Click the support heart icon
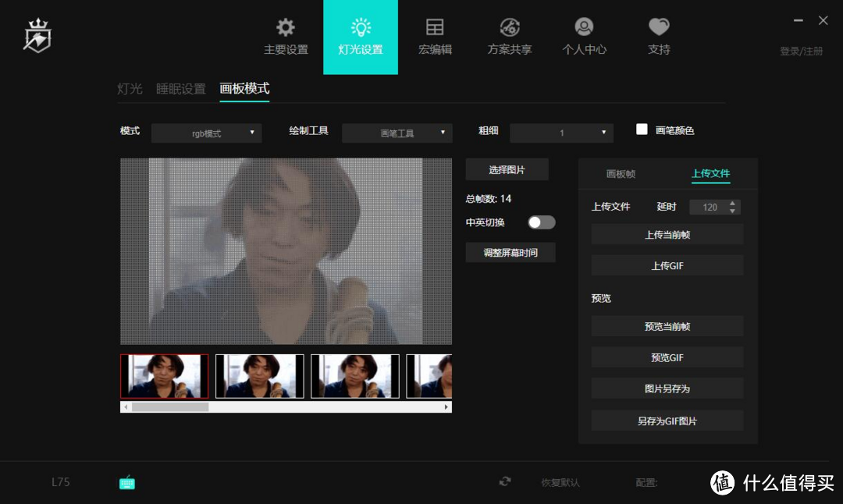 coord(659,28)
